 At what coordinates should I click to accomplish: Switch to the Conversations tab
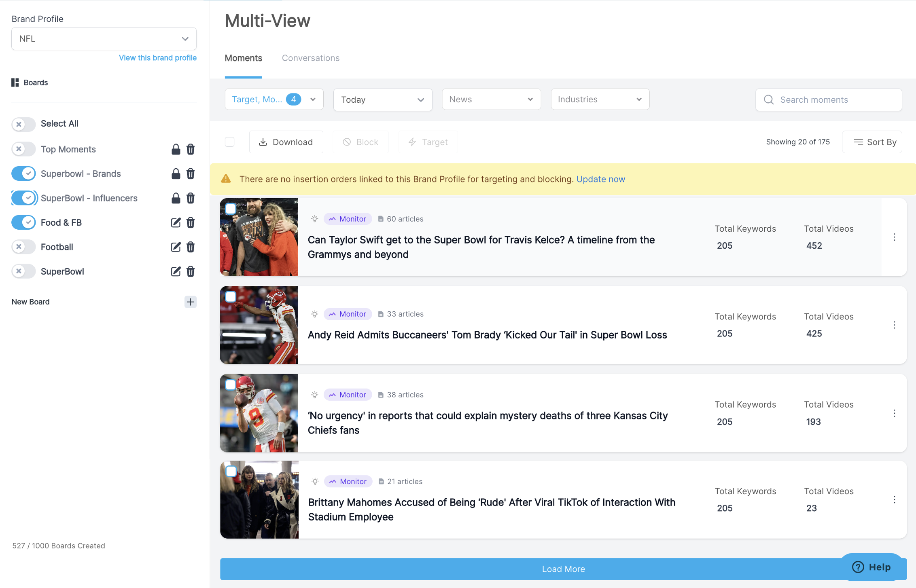tap(310, 58)
